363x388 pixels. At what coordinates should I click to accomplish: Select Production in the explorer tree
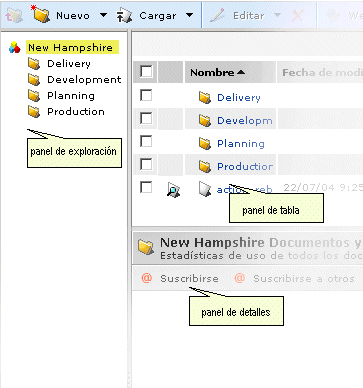click(x=76, y=111)
